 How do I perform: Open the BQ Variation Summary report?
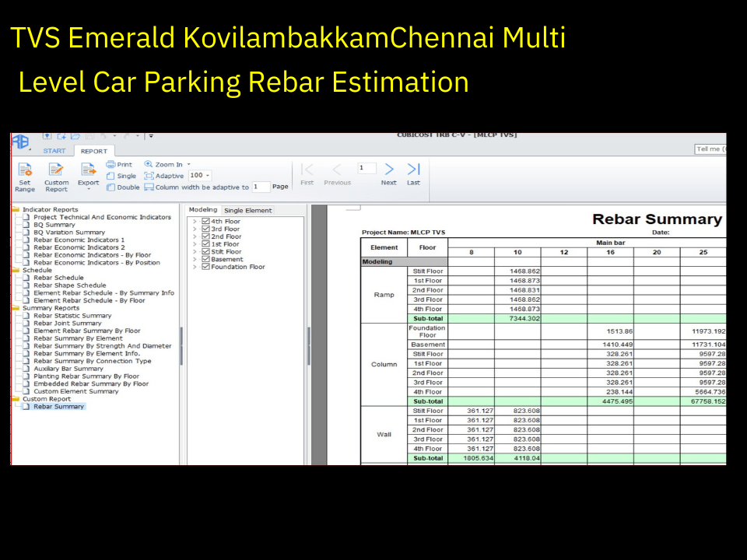pos(69,232)
